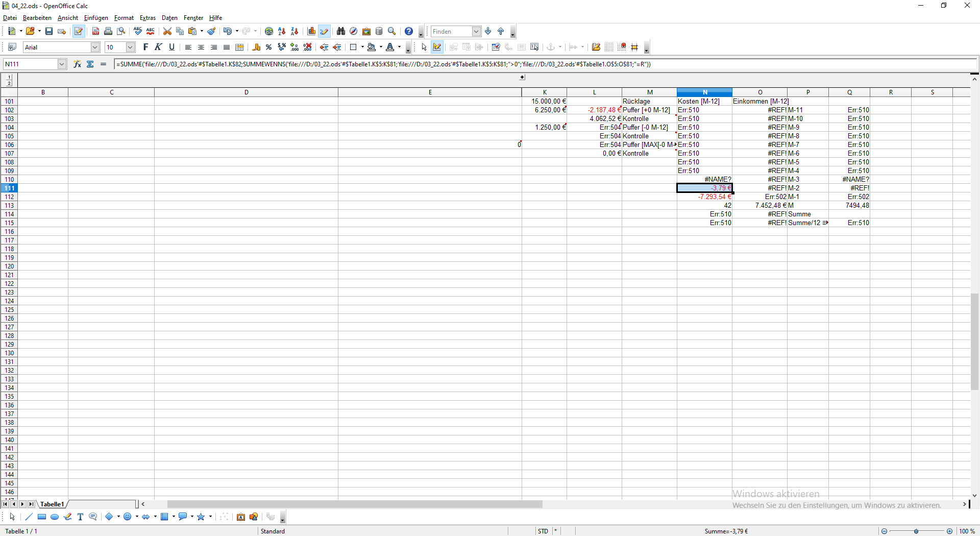980x536 pixels.
Task: Sort ascending with toolbar icon
Action: click(x=282, y=32)
